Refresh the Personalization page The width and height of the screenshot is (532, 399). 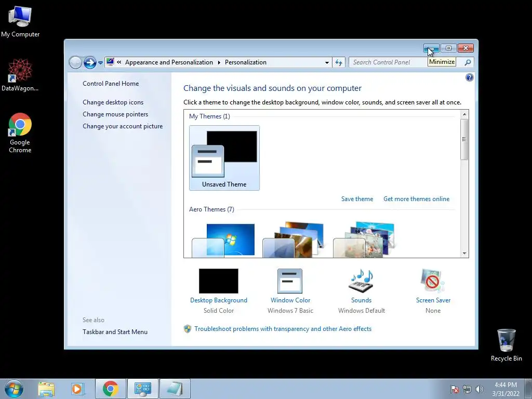pyautogui.click(x=339, y=62)
